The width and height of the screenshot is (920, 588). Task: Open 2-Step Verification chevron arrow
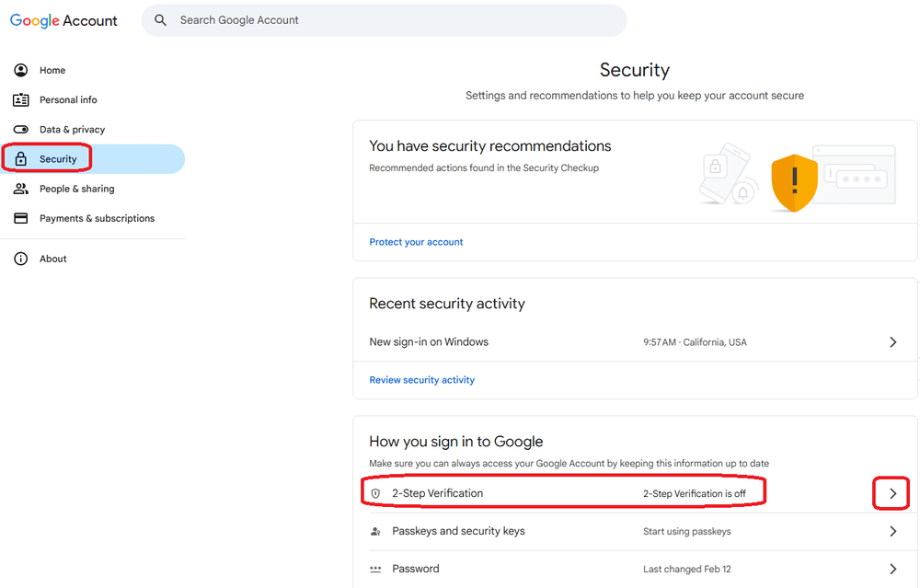pyautogui.click(x=892, y=494)
